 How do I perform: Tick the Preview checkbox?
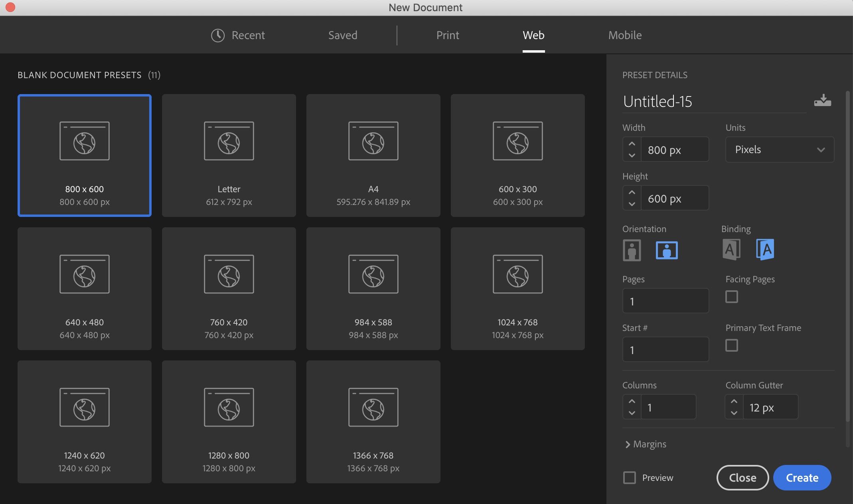(x=630, y=478)
